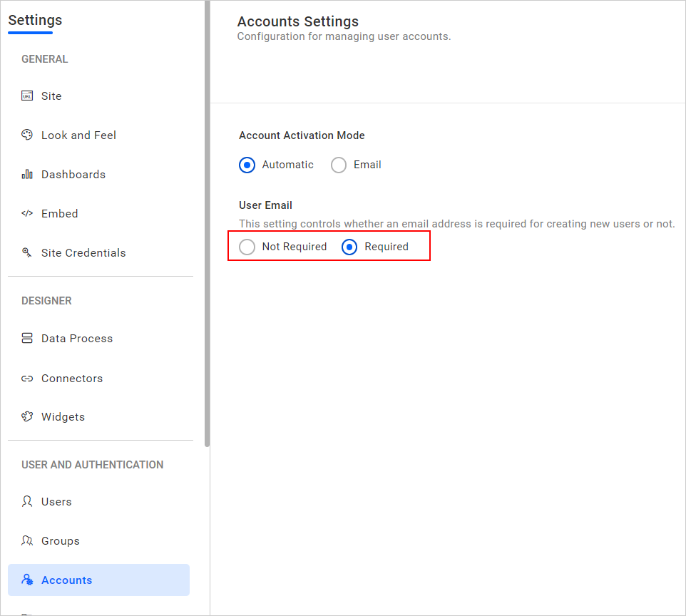686x616 pixels.
Task: Select the Accounts menu item
Action: pos(99,580)
